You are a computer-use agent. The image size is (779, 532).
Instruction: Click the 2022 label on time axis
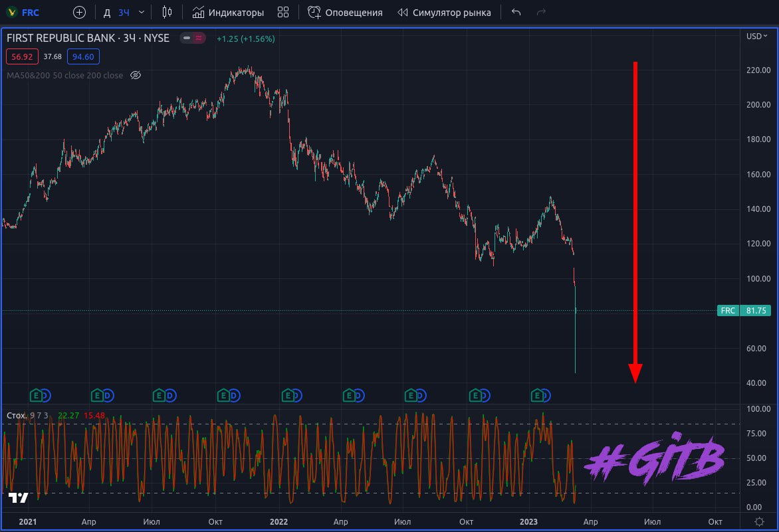click(278, 521)
